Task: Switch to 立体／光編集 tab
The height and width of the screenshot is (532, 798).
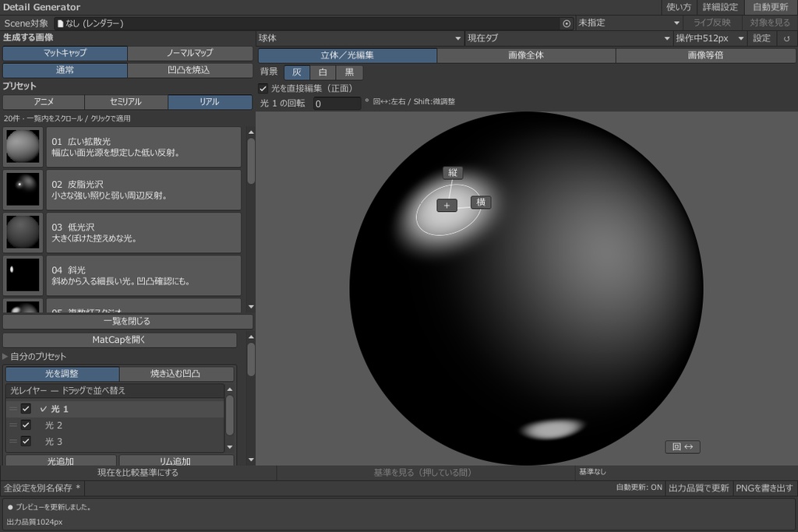Action: (x=347, y=55)
